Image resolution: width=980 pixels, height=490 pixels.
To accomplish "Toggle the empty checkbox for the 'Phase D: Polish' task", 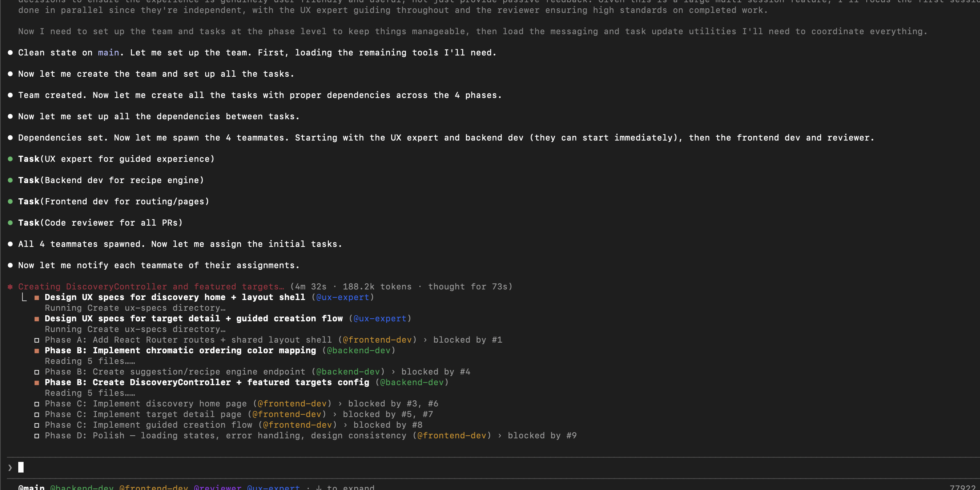I will [37, 436].
